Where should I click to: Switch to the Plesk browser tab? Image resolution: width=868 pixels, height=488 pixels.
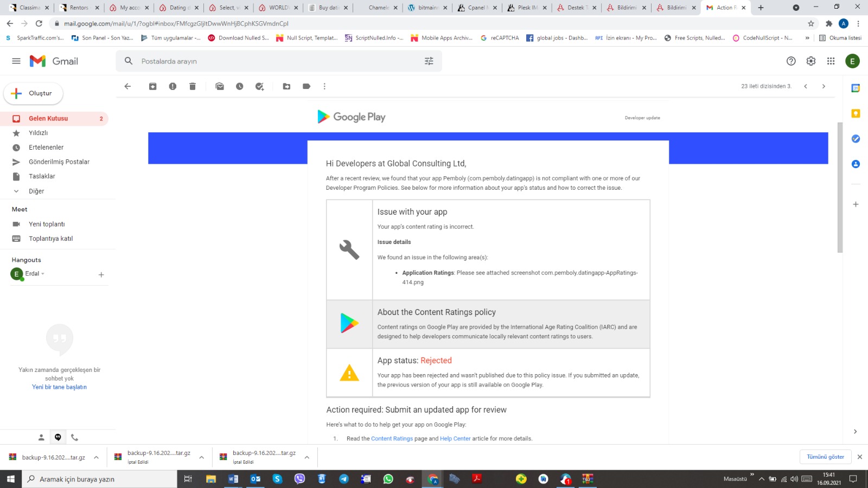click(x=527, y=8)
